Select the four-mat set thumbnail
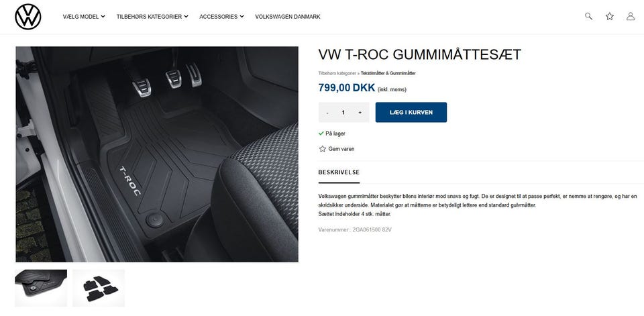Screen dimensions: 644x316 [99, 288]
